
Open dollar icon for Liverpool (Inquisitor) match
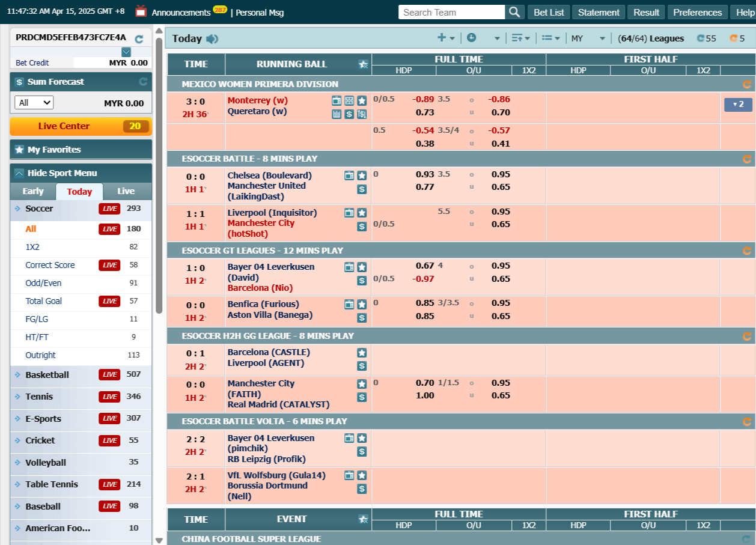362,227
